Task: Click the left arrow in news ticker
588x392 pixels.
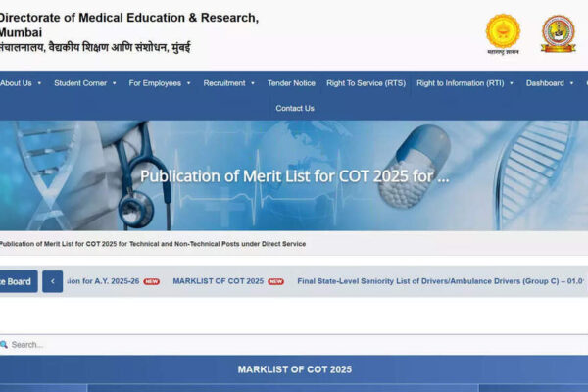Action: 53,281
